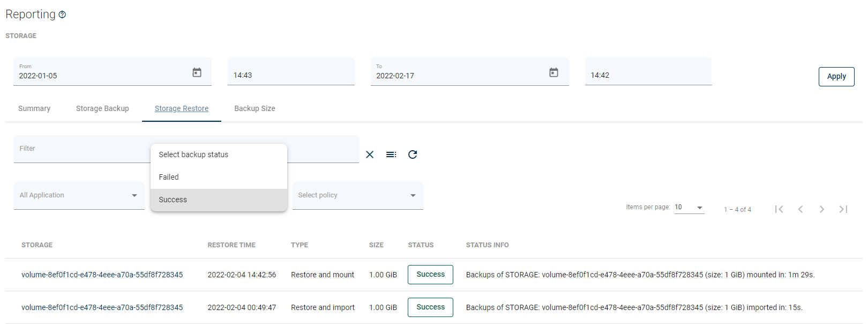Click the Reporting help question mark icon
The width and height of the screenshot is (868, 324).
(x=62, y=14)
